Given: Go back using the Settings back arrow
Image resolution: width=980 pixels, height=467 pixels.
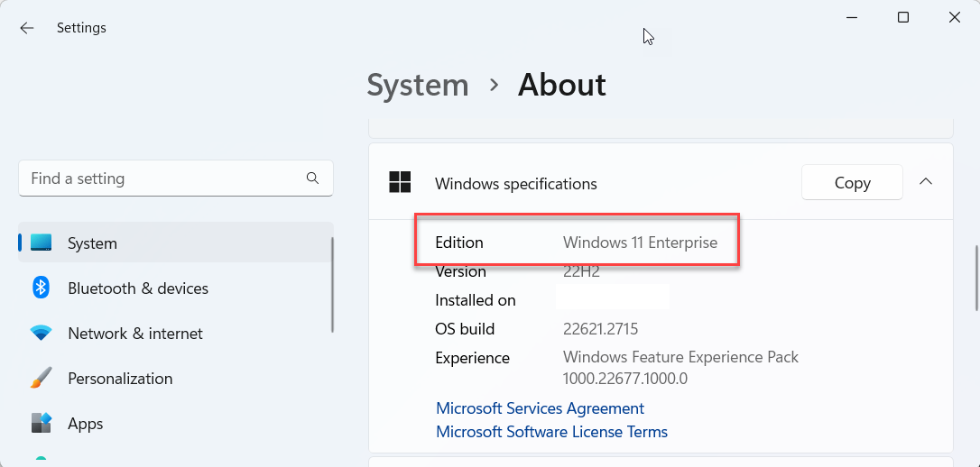Looking at the screenshot, I should click(27, 28).
